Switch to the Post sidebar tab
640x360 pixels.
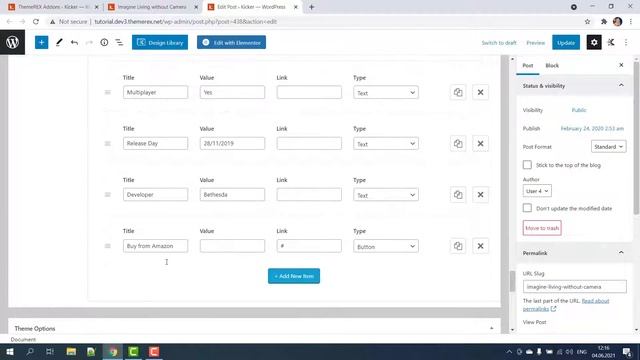528,65
